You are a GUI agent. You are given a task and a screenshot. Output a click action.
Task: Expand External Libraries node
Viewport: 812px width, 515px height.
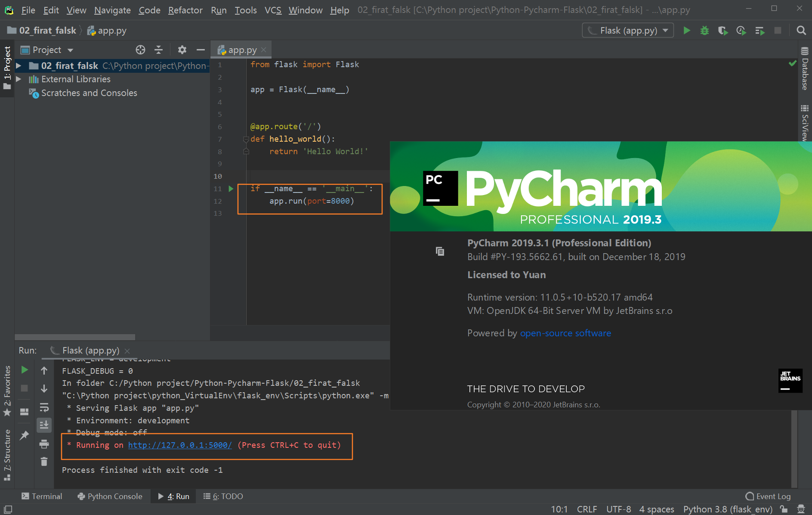pyautogui.click(x=19, y=79)
